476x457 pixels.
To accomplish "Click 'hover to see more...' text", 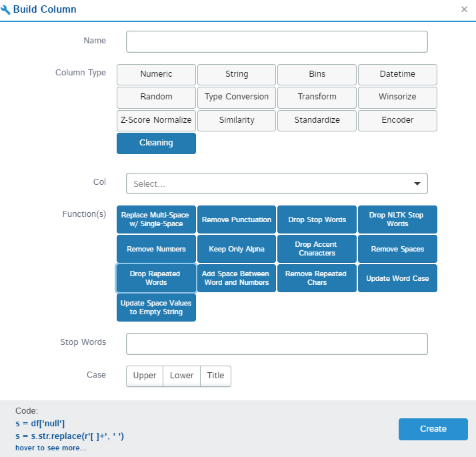I will (51, 448).
